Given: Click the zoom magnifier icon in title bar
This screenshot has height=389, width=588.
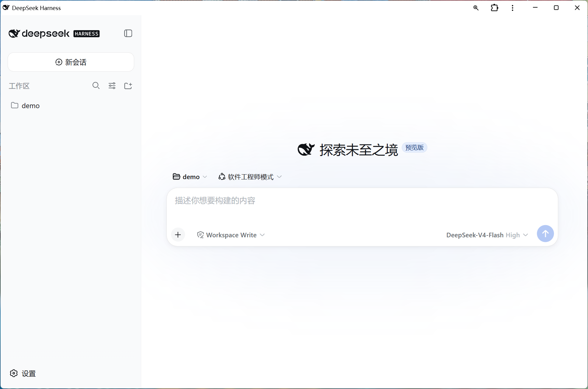Looking at the screenshot, I should coord(476,8).
